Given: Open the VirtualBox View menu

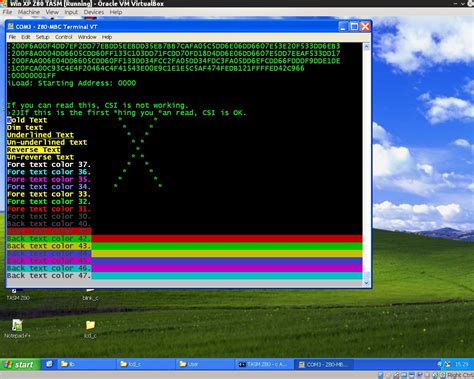Looking at the screenshot, I should [x=52, y=12].
